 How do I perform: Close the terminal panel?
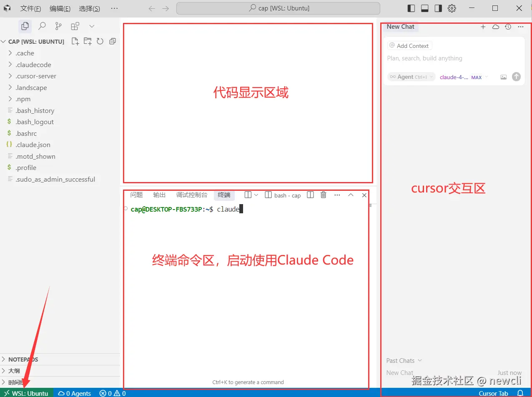click(x=364, y=195)
